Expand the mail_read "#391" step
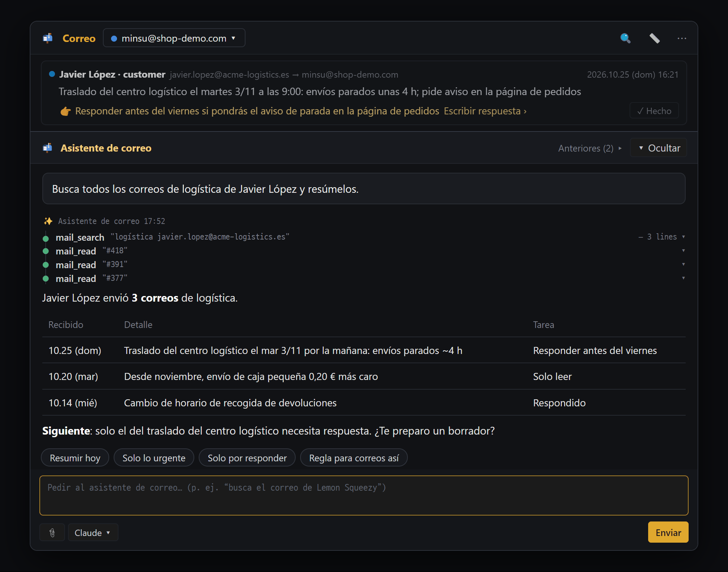 coord(683,264)
